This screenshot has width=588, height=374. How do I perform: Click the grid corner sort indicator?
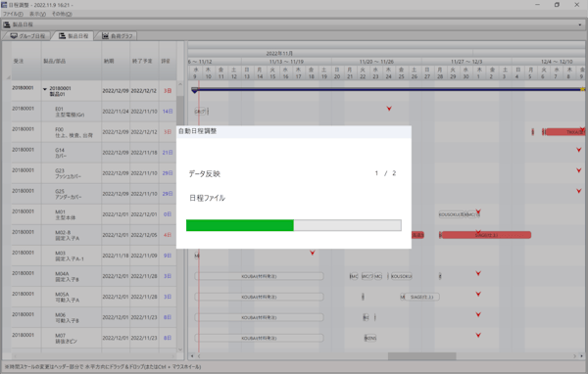pos(8,77)
